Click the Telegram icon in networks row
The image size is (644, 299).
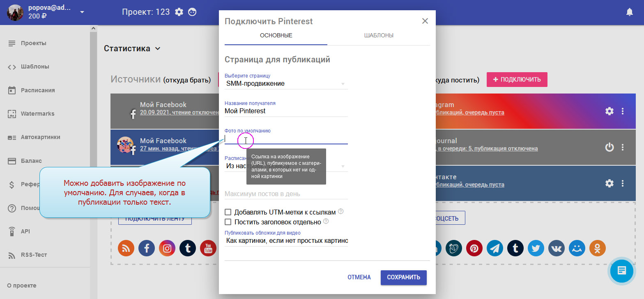pos(495,248)
